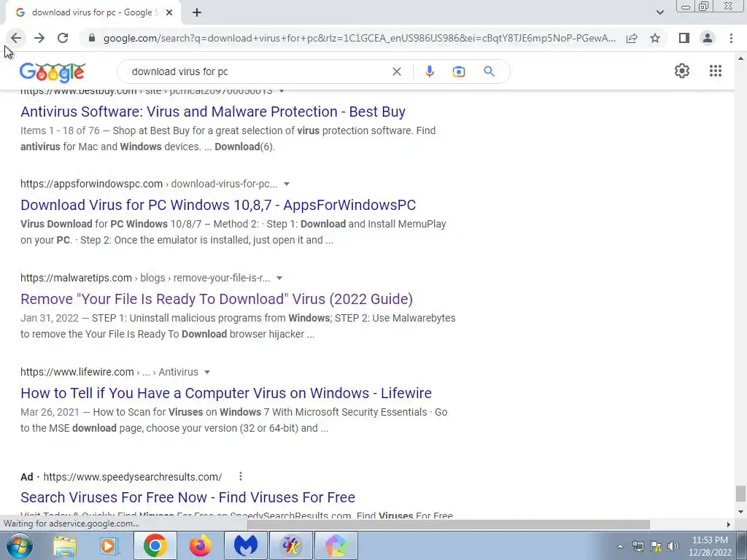Expand the lifewire.com result arrow
This screenshot has height=560, width=747.
tap(206, 372)
